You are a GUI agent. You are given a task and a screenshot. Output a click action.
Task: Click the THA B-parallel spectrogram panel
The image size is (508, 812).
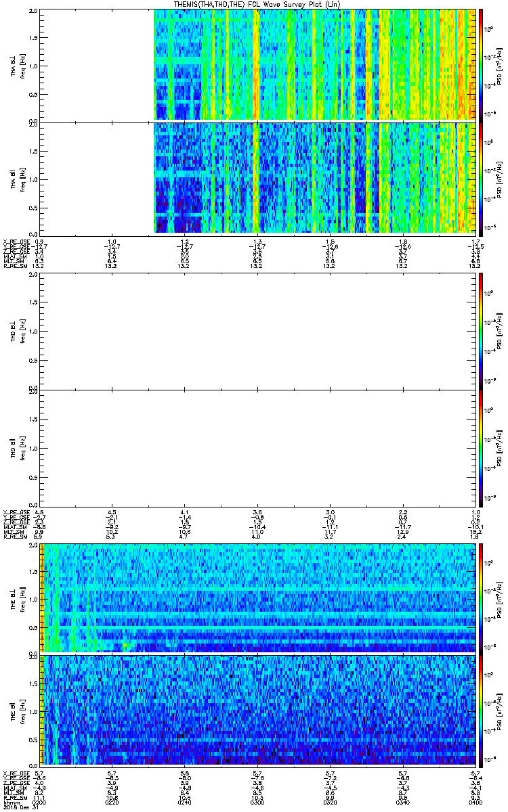coord(257,178)
